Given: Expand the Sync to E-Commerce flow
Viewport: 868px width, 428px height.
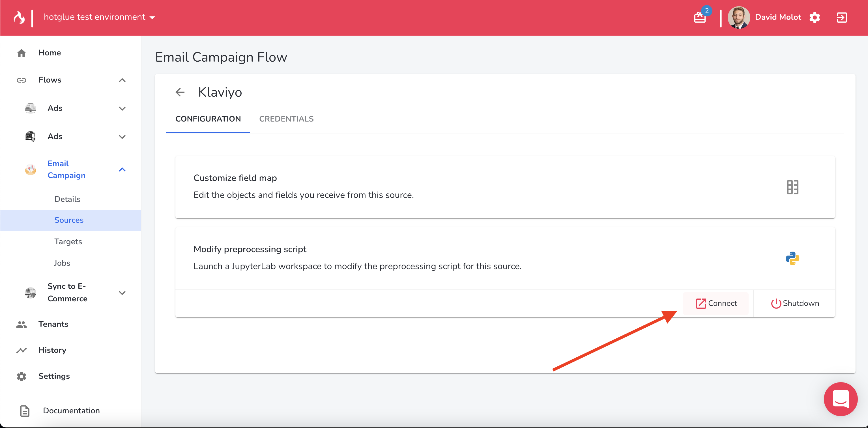Looking at the screenshot, I should pyautogui.click(x=122, y=293).
